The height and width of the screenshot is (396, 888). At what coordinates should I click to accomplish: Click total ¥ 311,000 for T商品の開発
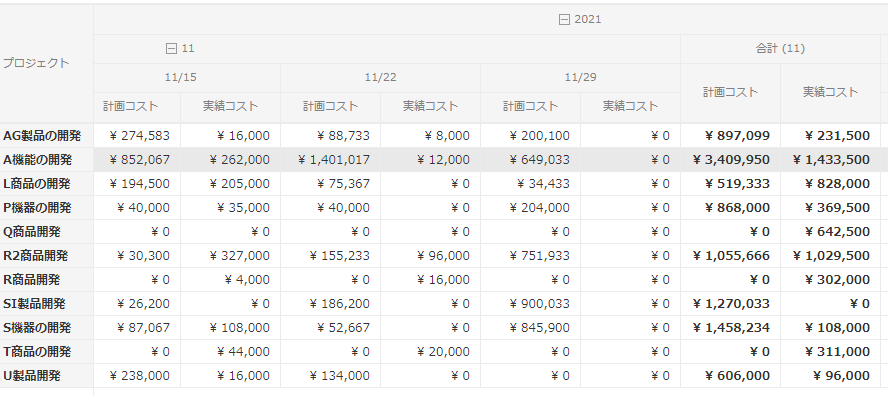click(830, 352)
